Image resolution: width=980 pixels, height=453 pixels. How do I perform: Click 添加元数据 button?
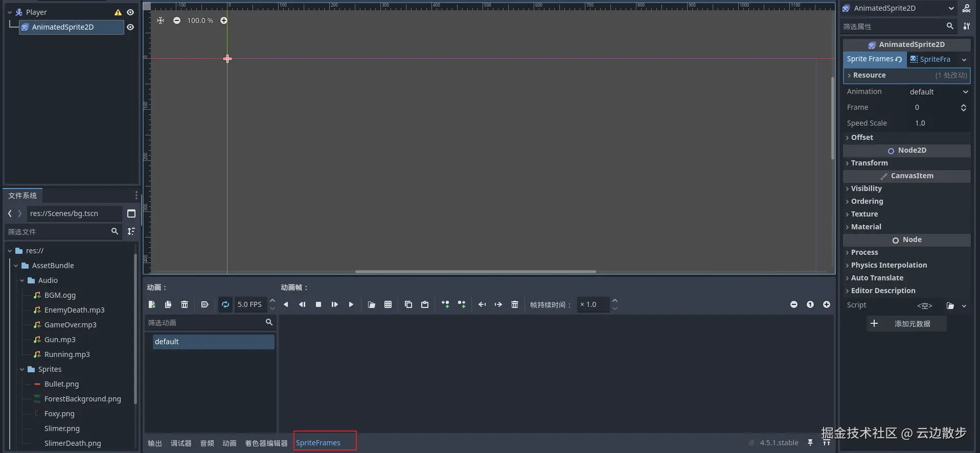[x=906, y=324]
